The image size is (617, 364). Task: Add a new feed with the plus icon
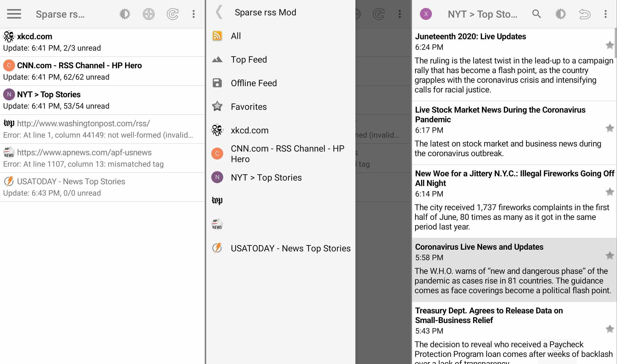click(x=148, y=14)
